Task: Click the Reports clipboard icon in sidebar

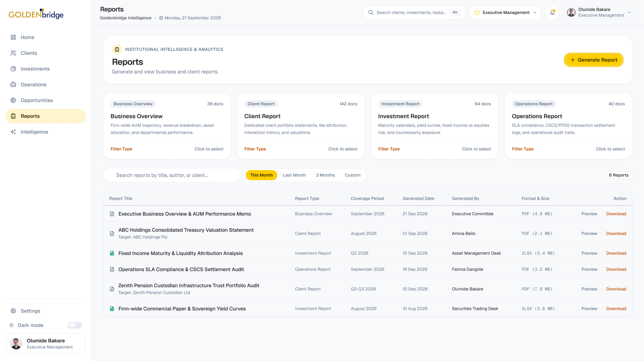Action: (13, 116)
